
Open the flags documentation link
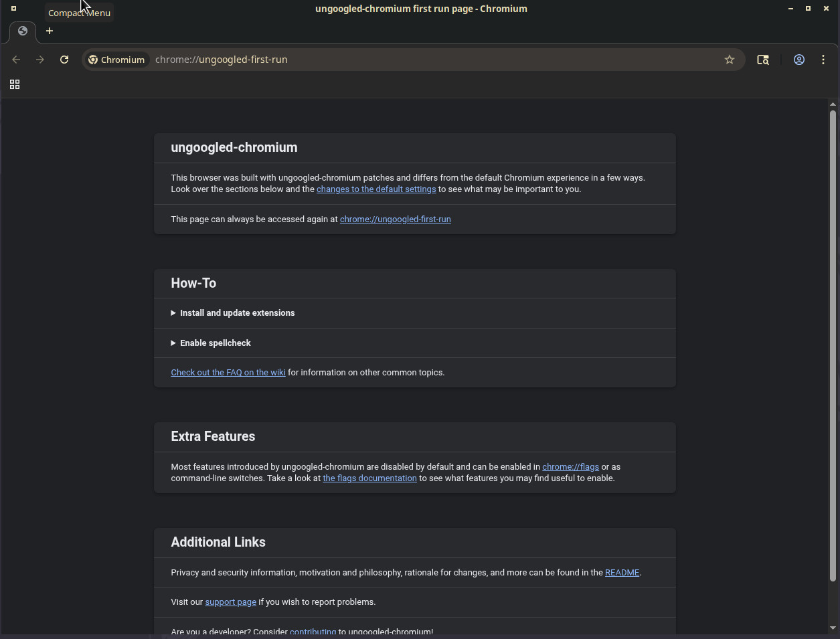point(369,478)
